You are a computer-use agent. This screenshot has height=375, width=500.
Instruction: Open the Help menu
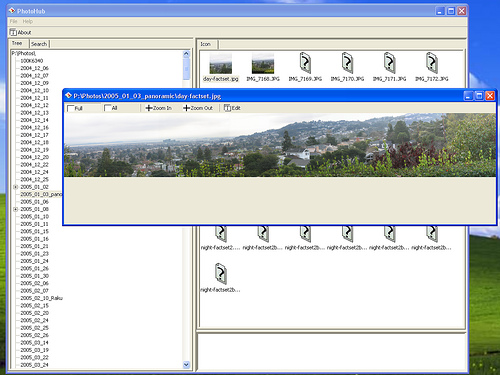[28, 21]
